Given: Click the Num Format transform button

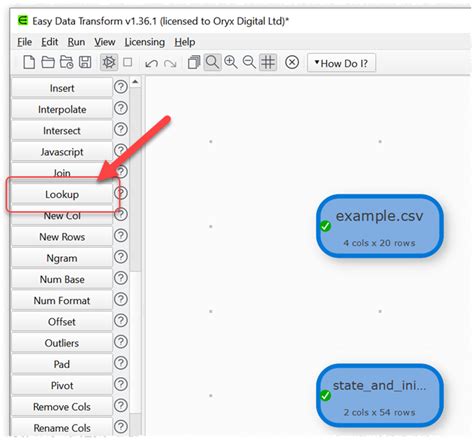Looking at the screenshot, I should pyautogui.click(x=62, y=301).
